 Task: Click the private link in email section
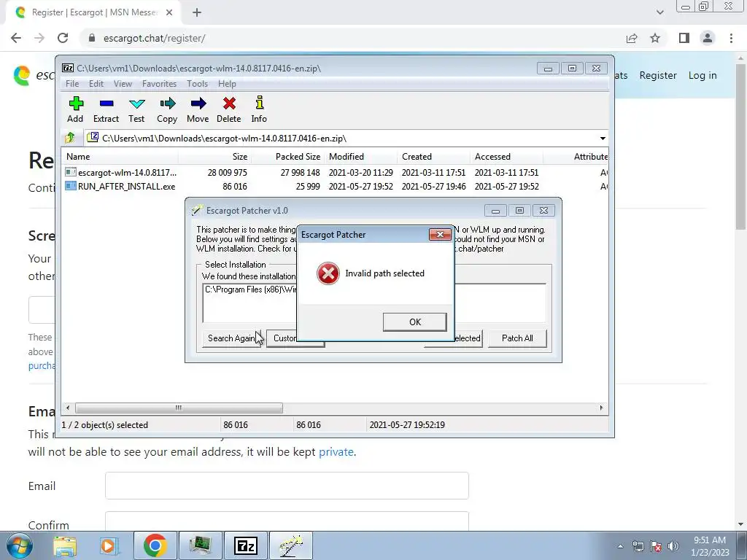coord(336,451)
